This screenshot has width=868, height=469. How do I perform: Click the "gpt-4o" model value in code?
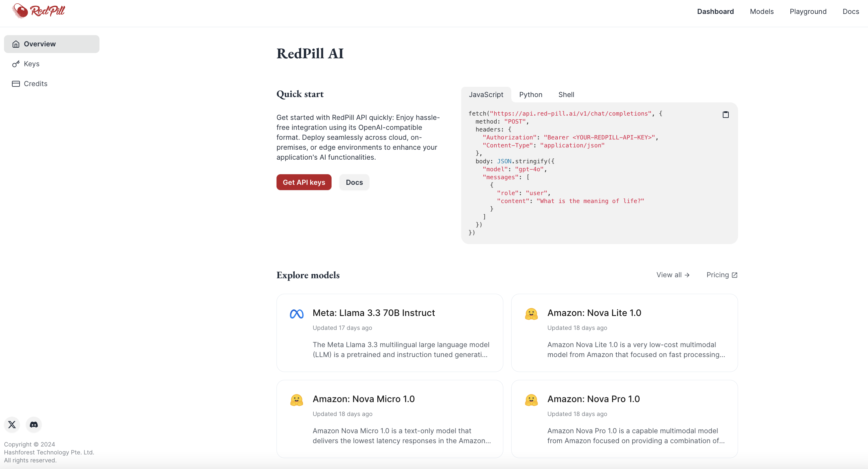click(529, 169)
